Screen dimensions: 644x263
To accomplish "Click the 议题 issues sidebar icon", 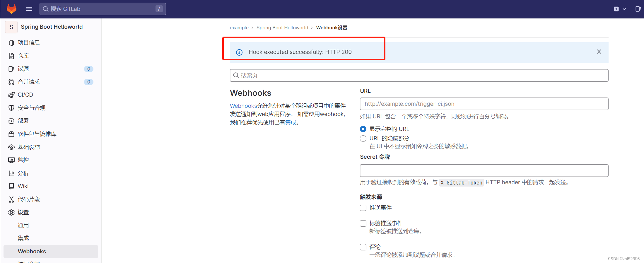I will (x=11, y=69).
